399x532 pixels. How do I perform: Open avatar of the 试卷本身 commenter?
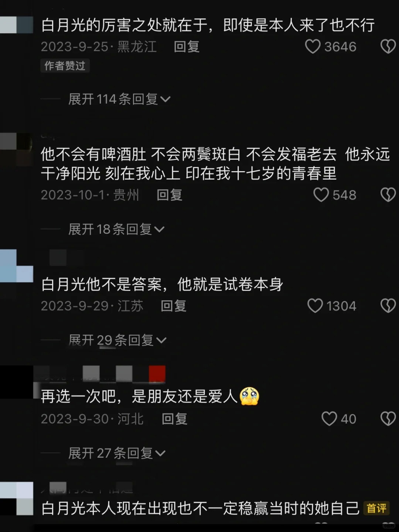[17, 266]
